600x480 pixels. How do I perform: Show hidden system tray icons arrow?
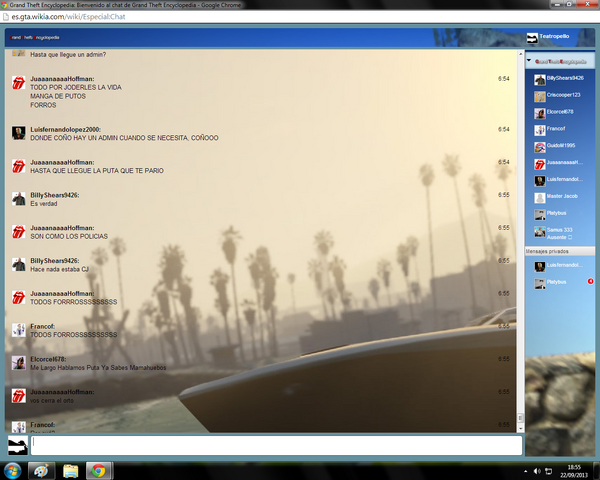coord(525,471)
